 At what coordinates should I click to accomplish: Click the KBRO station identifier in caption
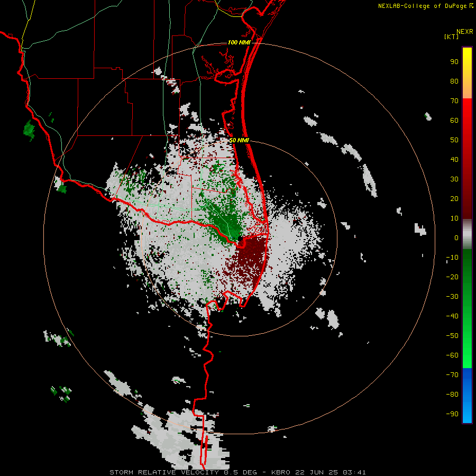[281, 472]
